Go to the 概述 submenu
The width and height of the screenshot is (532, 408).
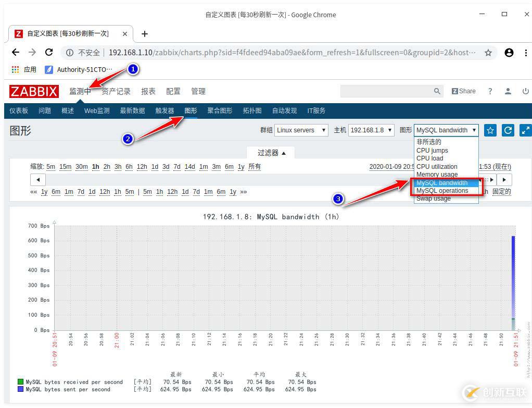point(68,110)
